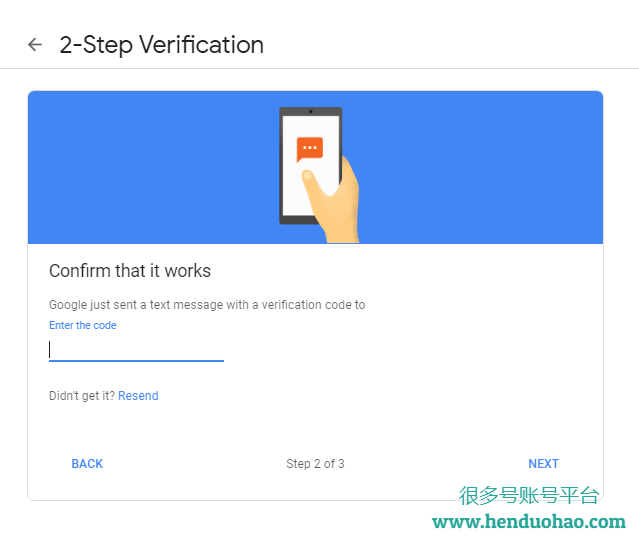This screenshot has height=541, width=639.
Task: Click the back arrow beside 2-Step Verification
Action: [x=35, y=45]
